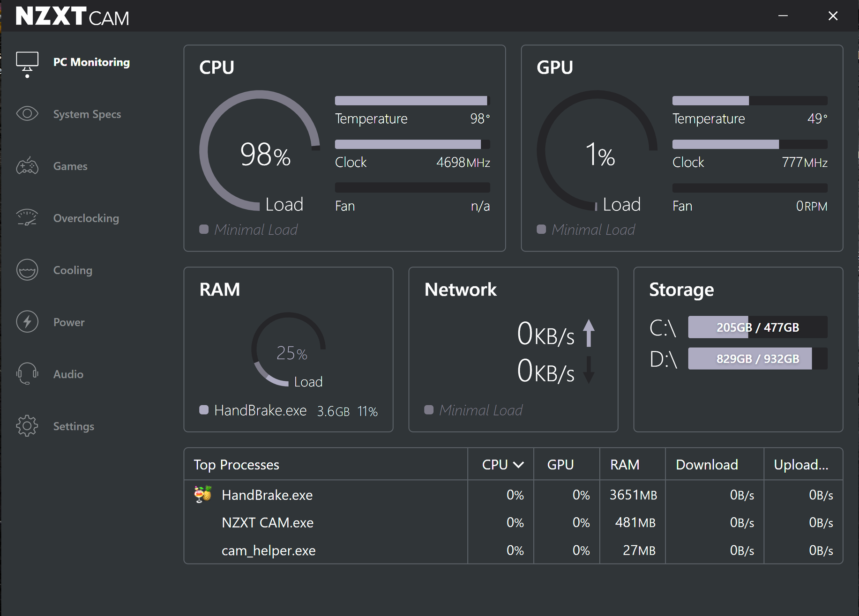Click the Top Processes header
859x616 pixels.
click(x=237, y=465)
